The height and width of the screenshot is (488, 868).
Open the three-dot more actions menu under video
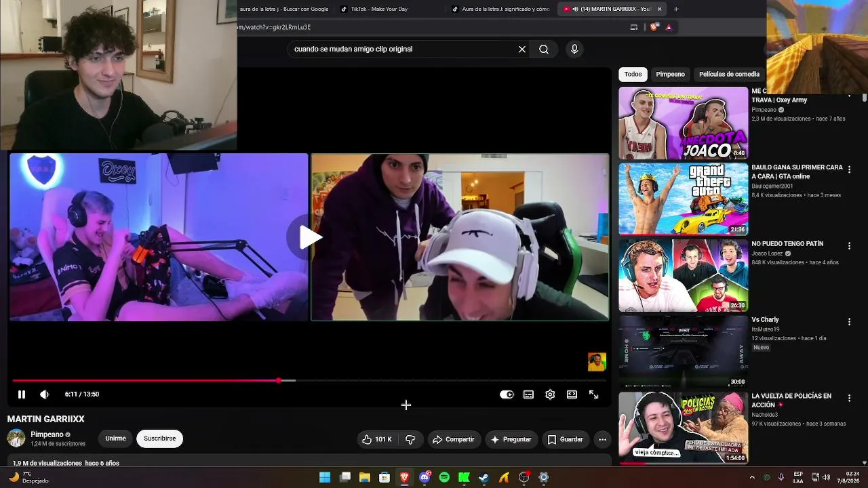point(602,439)
